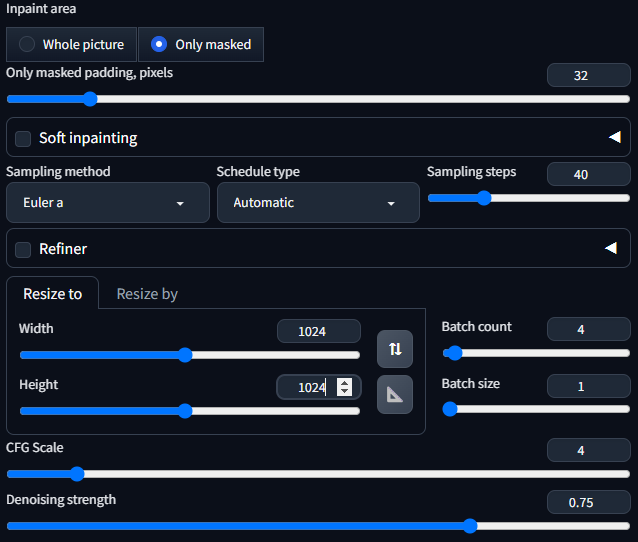Increment Height using the stepper up arrow

[x=345, y=383]
